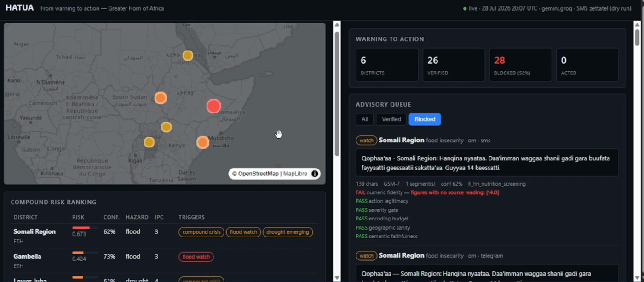Image resolution: width=644 pixels, height=282 pixels.
Task: Open the map attribution info icon
Action: point(315,174)
